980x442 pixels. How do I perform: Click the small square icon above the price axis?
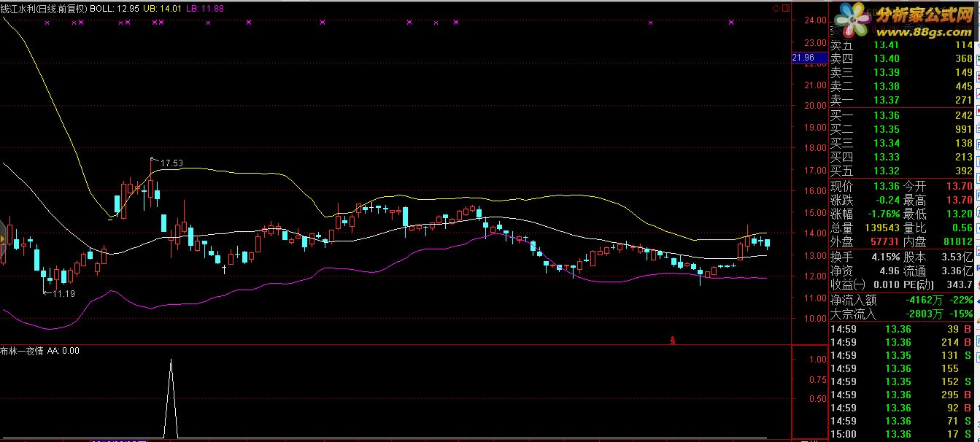click(786, 8)
